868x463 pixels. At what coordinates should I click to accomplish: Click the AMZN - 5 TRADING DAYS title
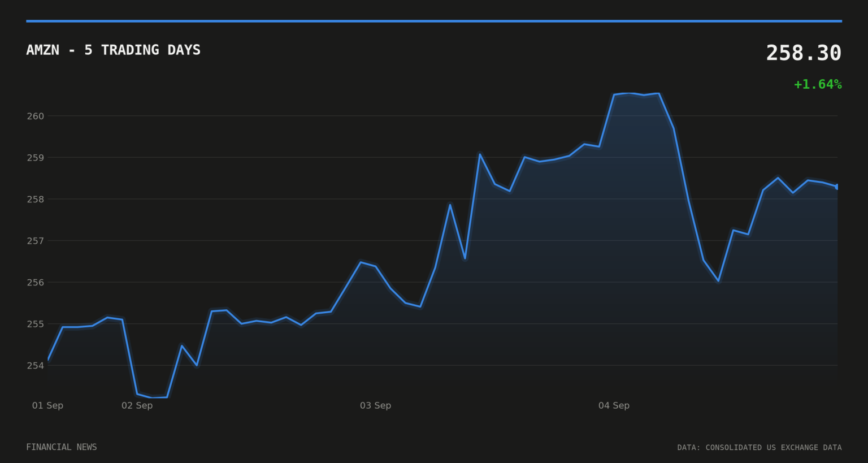point(113,50)
